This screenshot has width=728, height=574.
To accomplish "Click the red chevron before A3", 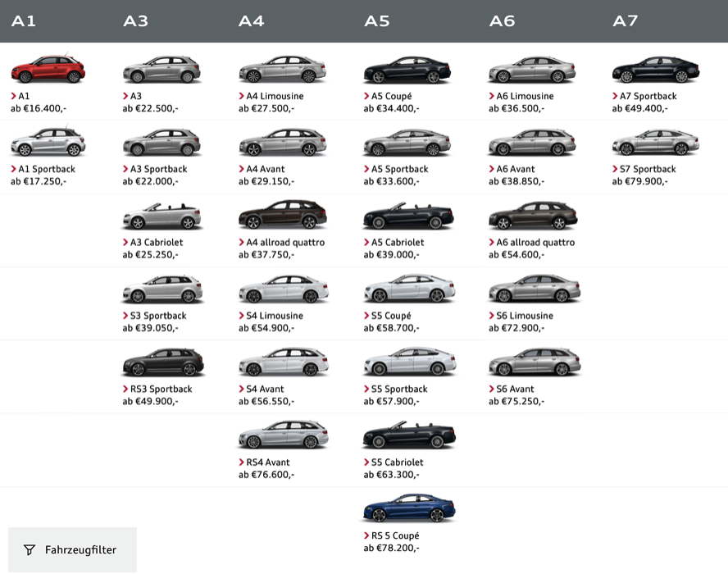I will (x=125, y=96).
